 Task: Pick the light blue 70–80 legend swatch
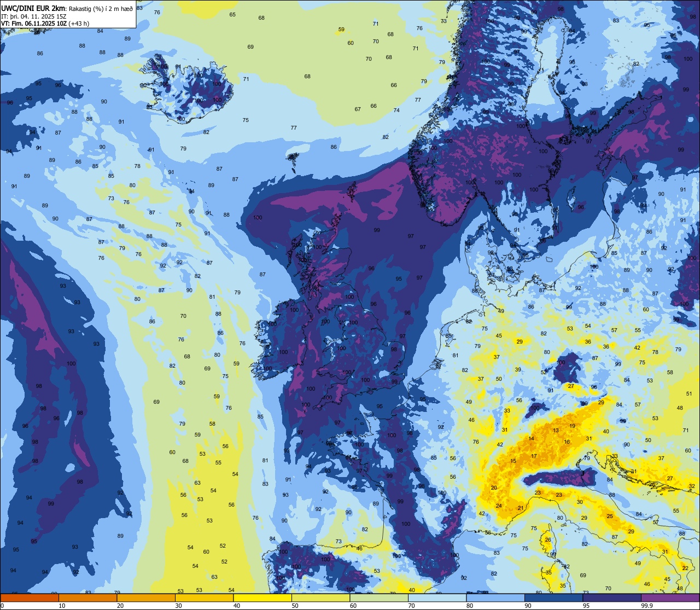[437, 597]
